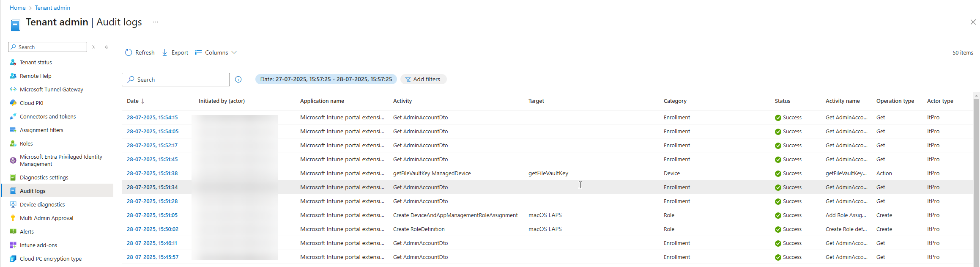
Task: Sort by Category column header
Action: pyautogui.click(x=675, y=101)
